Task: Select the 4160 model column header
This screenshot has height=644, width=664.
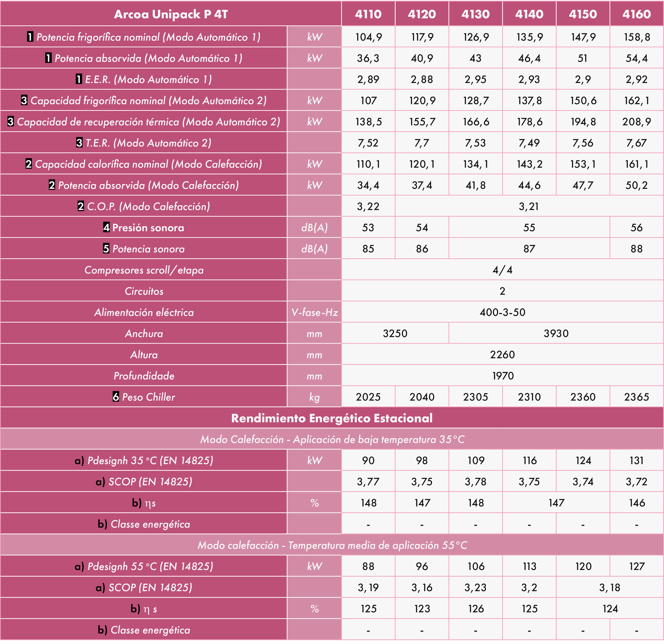Action: coord(637,14)
